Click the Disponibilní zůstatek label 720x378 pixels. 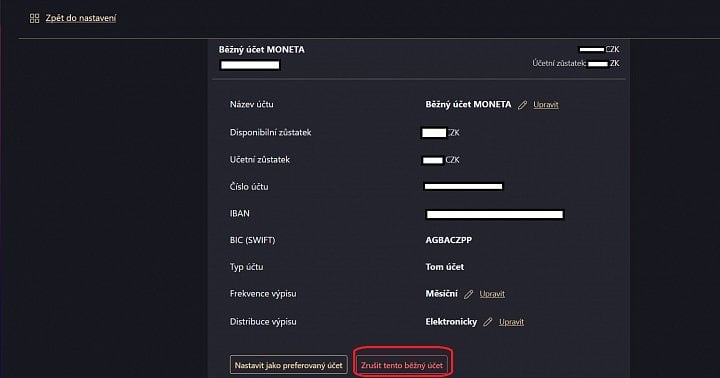pyautogui.click(x=270, y=132)
